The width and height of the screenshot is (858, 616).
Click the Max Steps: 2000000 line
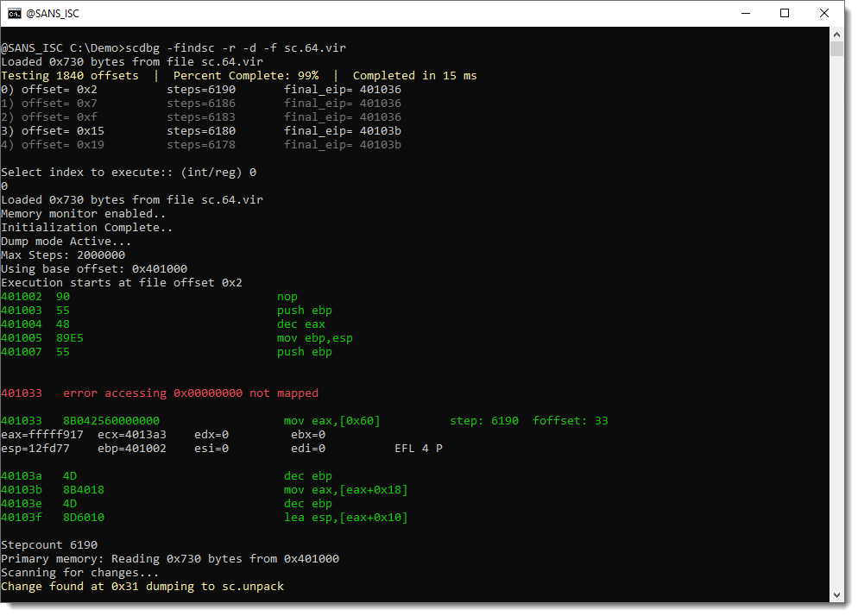coord(63,255)
